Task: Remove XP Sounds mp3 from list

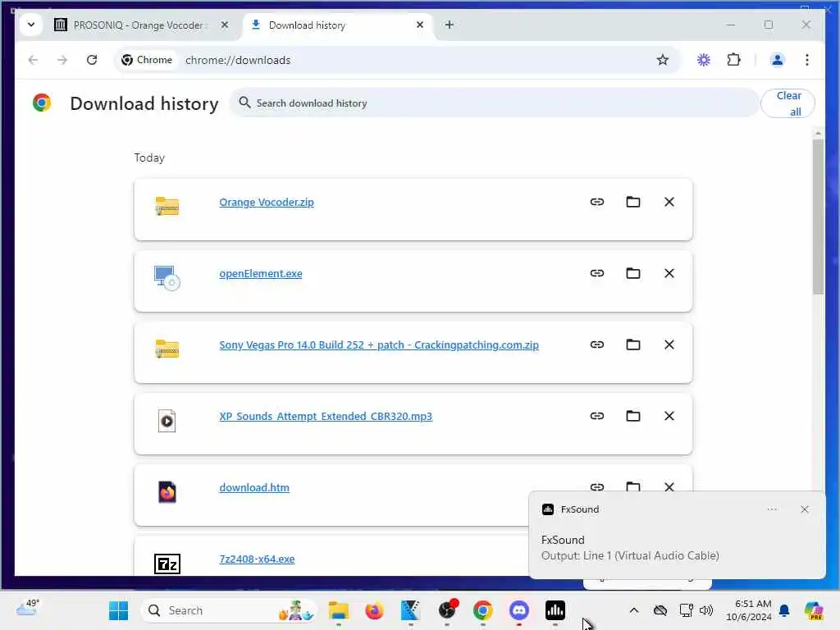Action: pyautogui.click(x=669, y=416)
